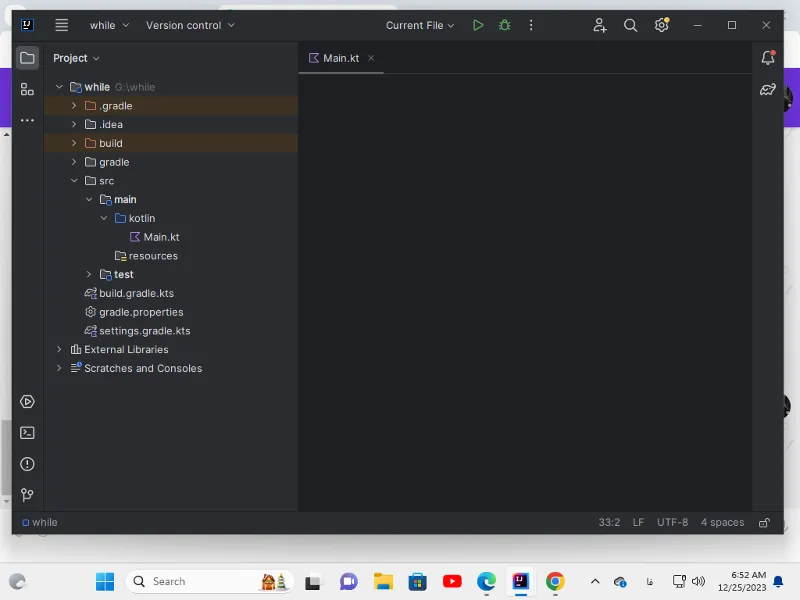Toggle the Project tool window folder icon

click(27, 58)
